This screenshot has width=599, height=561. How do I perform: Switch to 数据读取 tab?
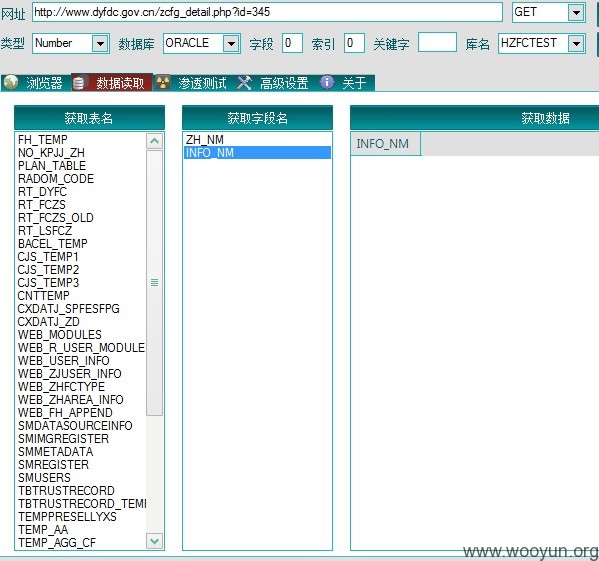click(112, 82)
